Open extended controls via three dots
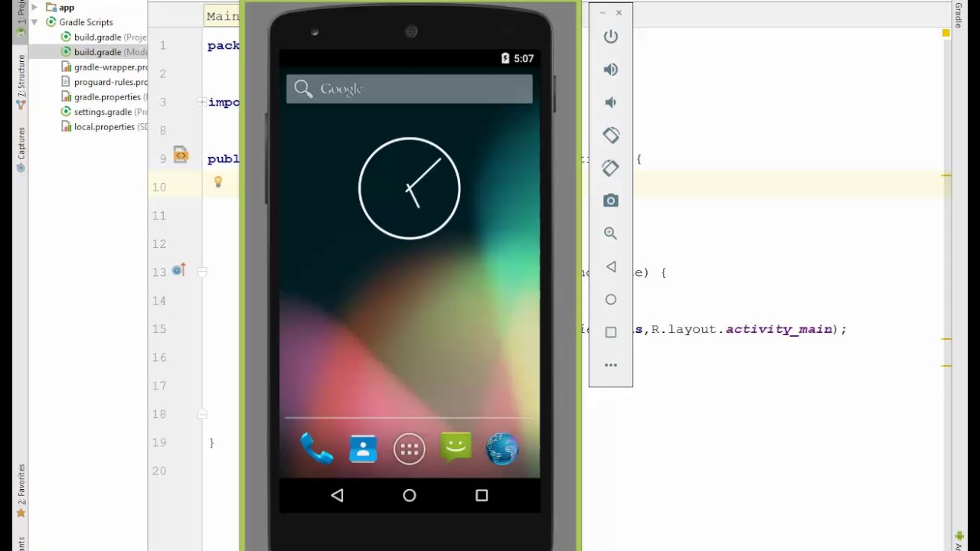 point(610,365)
